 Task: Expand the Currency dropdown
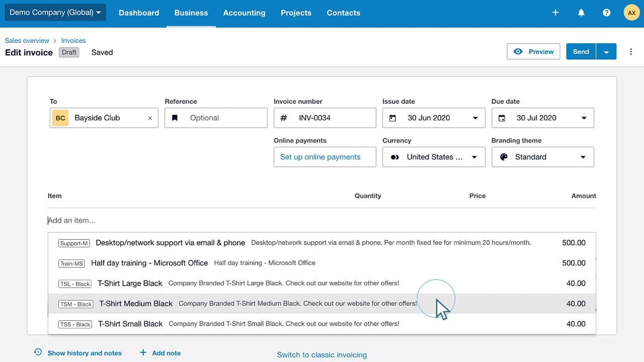(474, 157)
